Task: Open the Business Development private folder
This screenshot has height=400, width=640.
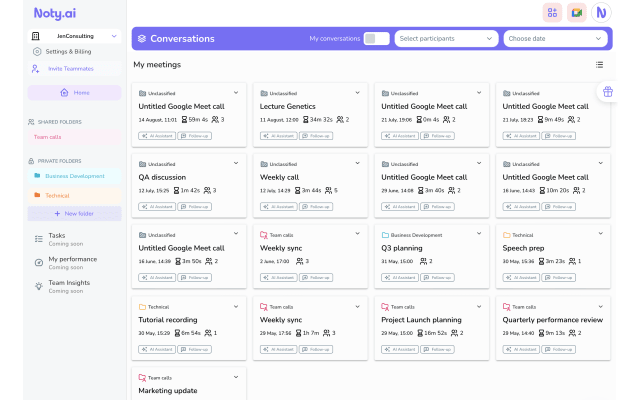Action: 74,176
